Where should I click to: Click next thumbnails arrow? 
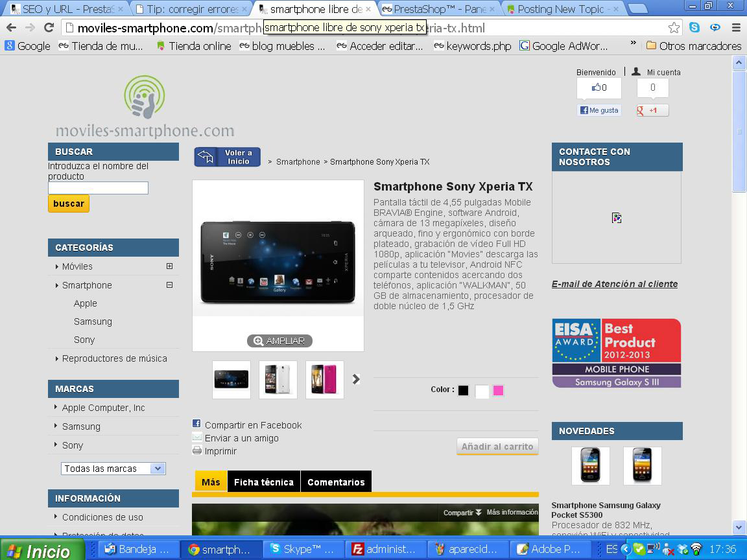tap(356, 379)
